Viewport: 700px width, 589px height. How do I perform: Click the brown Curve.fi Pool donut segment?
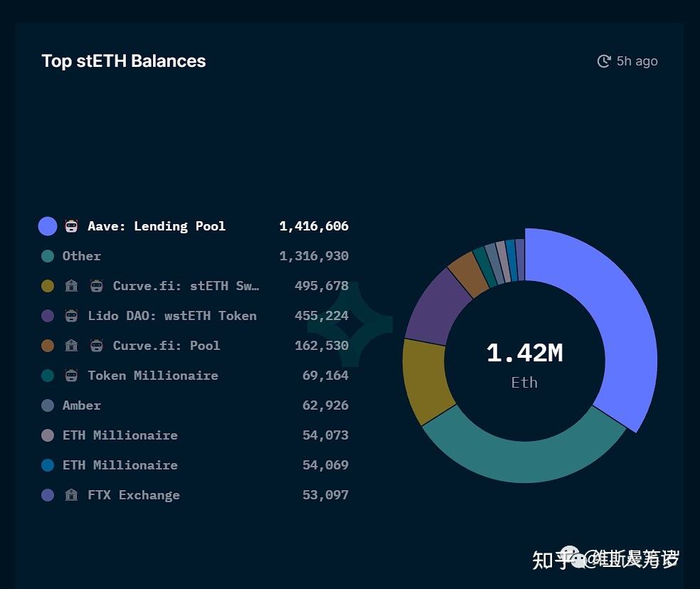click(468, 275)
